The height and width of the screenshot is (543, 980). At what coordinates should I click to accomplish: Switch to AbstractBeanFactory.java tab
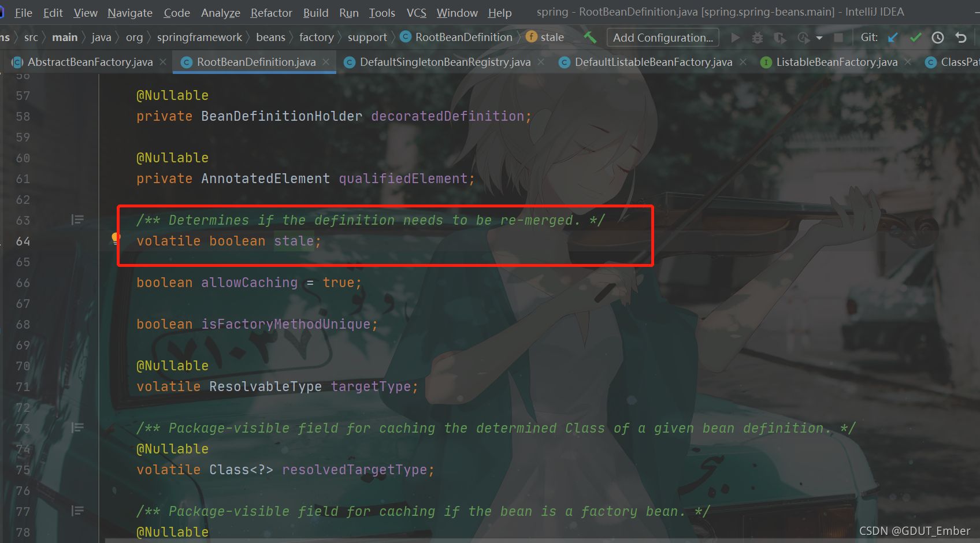coord(90,62)
